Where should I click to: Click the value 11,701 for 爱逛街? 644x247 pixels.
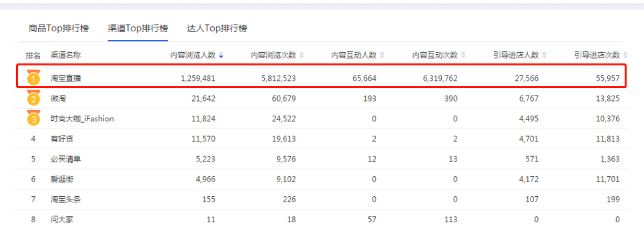pos(608,179)
